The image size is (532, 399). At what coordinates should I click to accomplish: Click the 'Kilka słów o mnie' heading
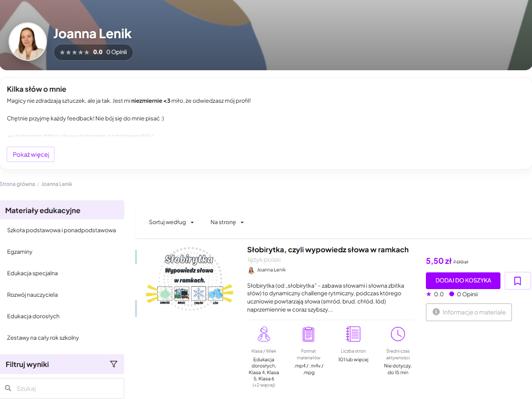coord(37,89)
